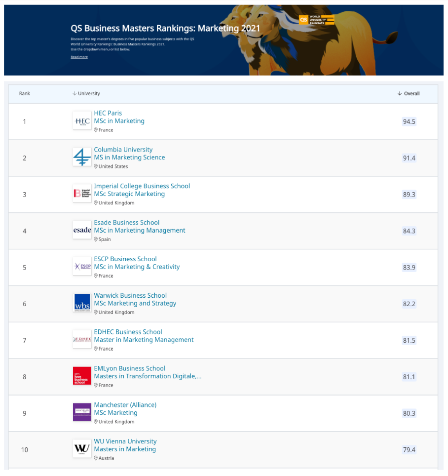Open the Esade Business School link
This screenshot has width=448, height=476.
coord(127,222)
